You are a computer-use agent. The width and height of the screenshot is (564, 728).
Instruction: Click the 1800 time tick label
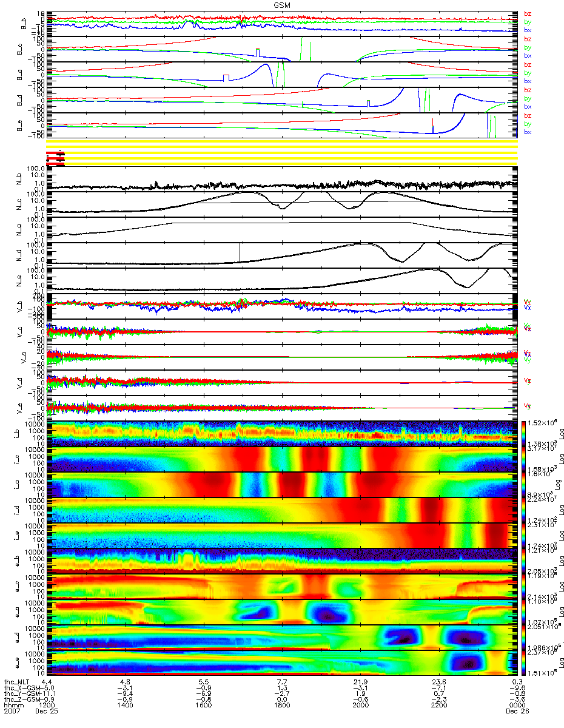(282, 706)
